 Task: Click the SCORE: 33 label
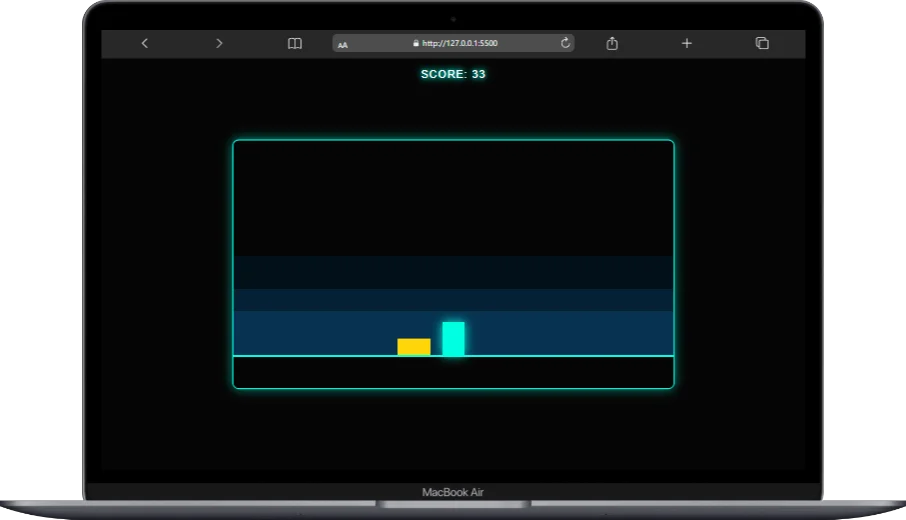coord(453,74)
